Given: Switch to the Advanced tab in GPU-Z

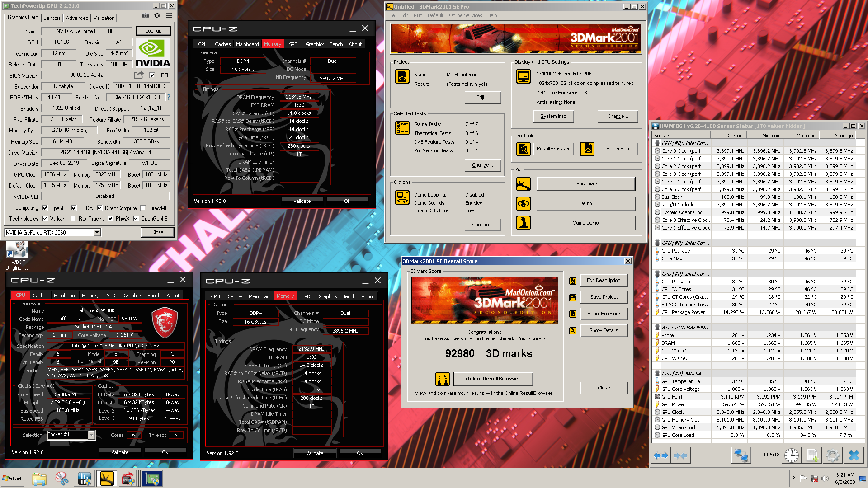Looking at the screenshot, I should point(77,18).
